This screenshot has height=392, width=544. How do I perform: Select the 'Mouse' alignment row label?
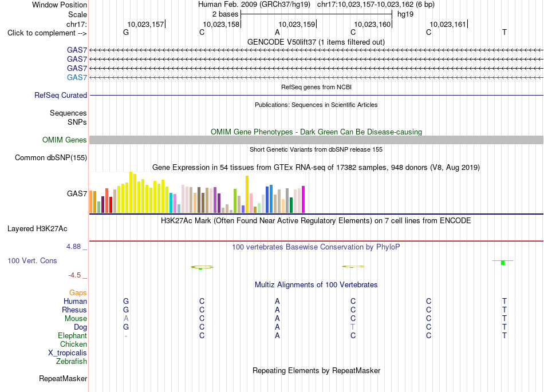click(76, 319)
